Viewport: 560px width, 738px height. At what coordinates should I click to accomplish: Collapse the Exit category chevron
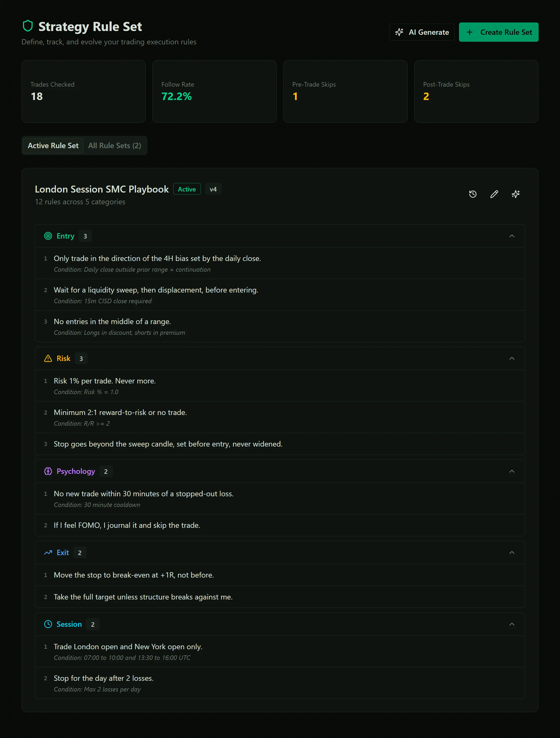tap(512, 552)
